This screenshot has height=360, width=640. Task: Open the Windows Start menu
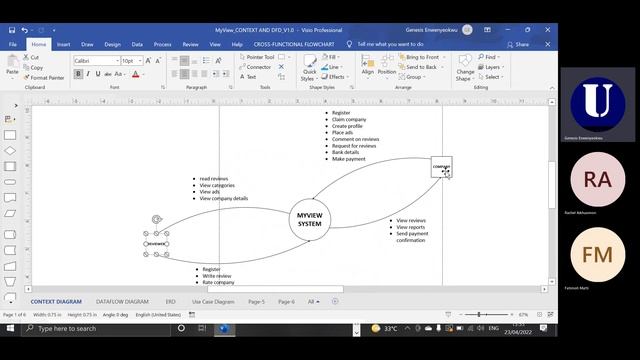tap(10, 329)
